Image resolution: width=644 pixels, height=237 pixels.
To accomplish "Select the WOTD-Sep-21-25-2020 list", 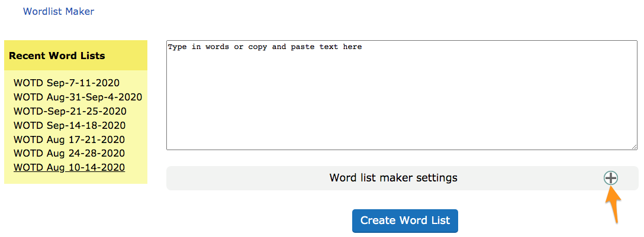I will 70,111.
